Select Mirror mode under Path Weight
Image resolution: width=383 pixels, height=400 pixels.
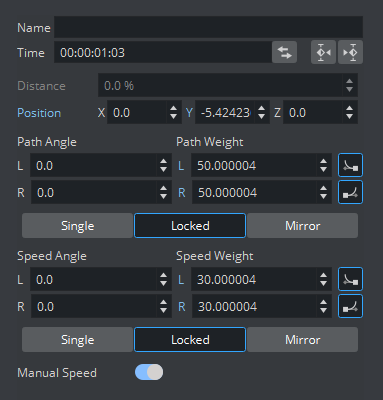tap(303, 226)
